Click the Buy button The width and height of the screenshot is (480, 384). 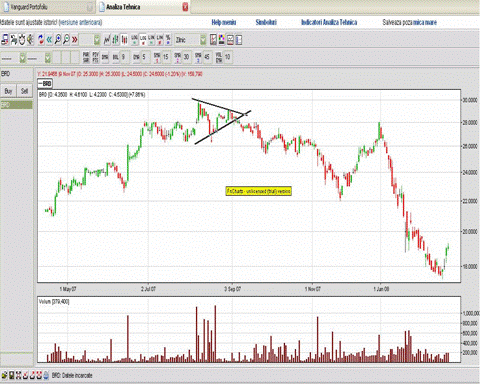(8, 91)
